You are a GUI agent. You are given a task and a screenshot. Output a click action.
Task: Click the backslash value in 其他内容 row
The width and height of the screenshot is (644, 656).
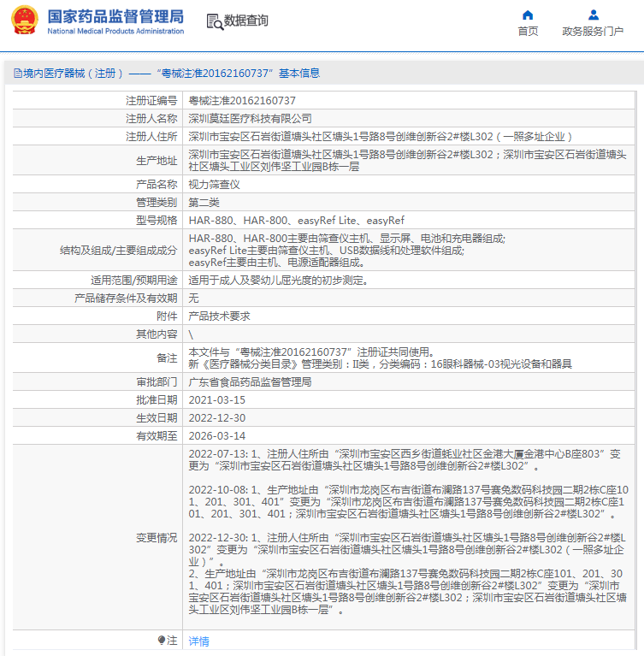pyautogui.click(x=191, y=334)
